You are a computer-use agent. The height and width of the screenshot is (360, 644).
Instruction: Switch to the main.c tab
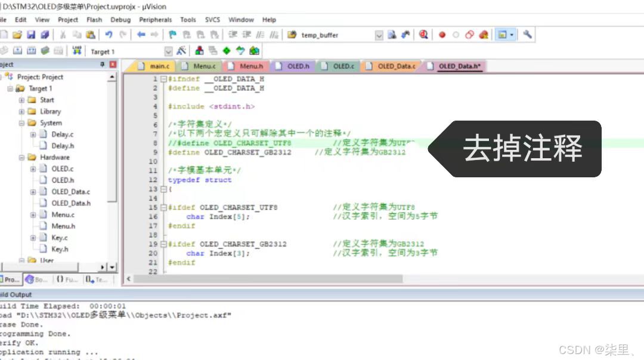click(x=154, y=66)
